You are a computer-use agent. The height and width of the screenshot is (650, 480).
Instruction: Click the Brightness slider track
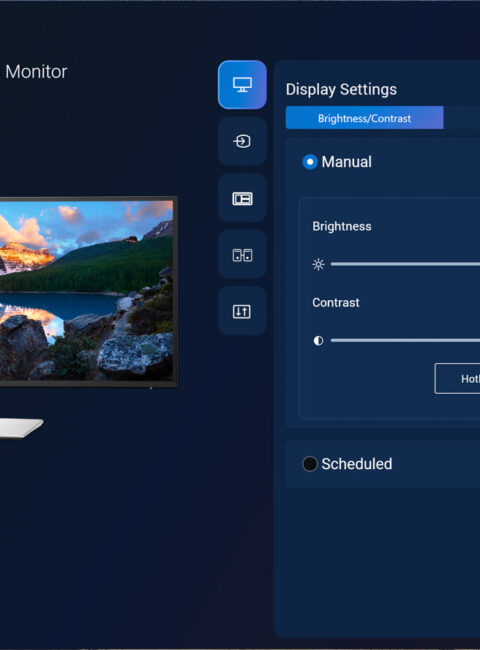coord(405,264)
